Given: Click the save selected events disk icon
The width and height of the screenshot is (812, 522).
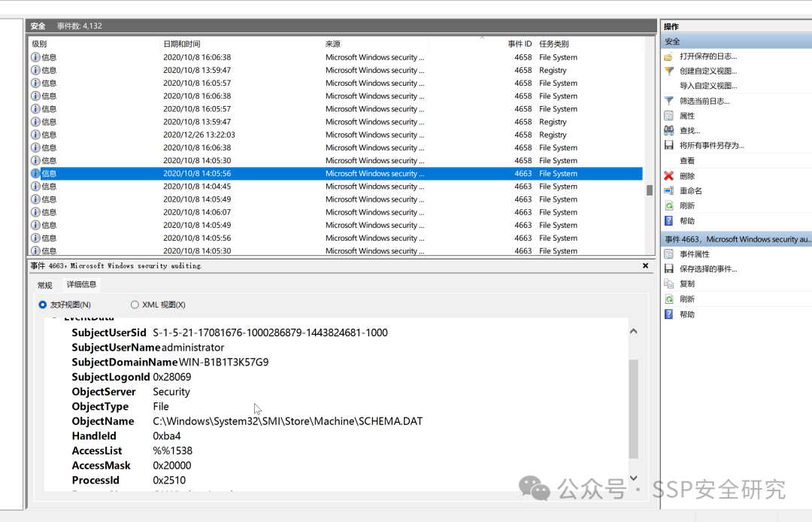Looking at the screenshot, I should pyautogui.click(x=668, y=269).
